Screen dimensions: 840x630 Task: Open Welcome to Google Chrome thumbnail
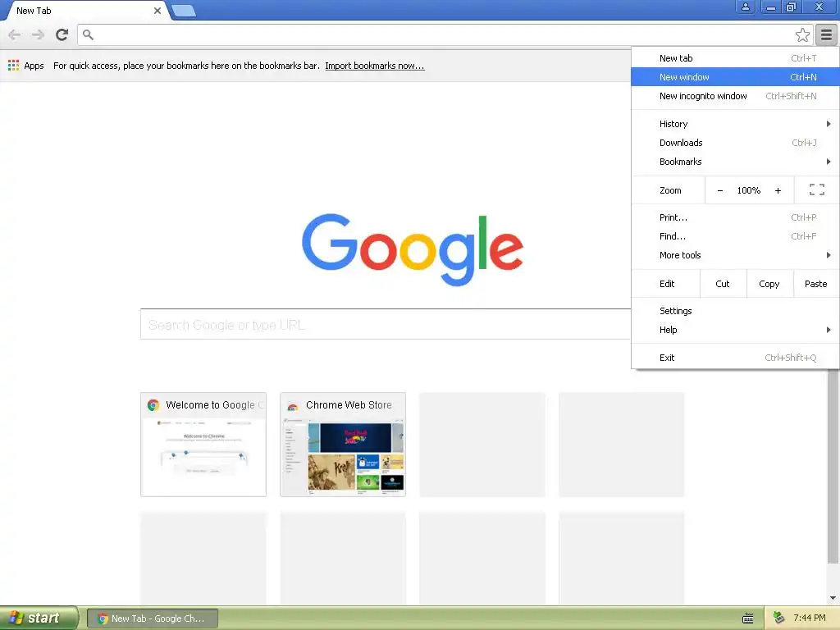coord(203,444)
